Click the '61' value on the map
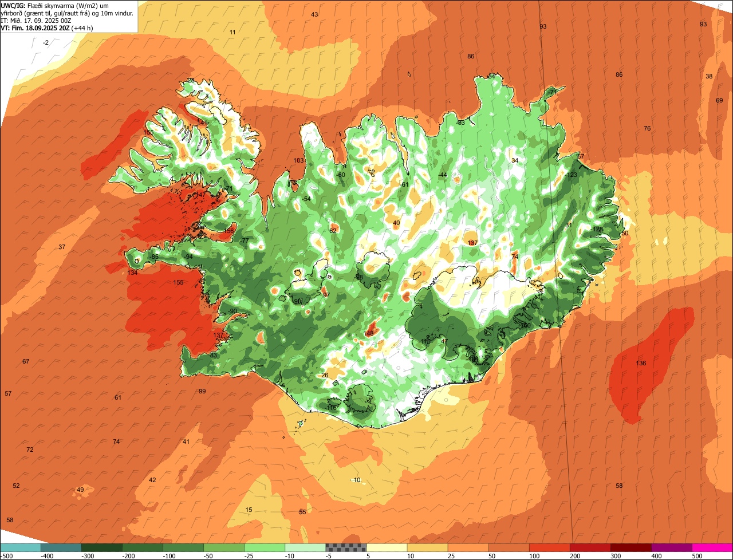Screen dimensions: 733x560 (x=118, y=397)
